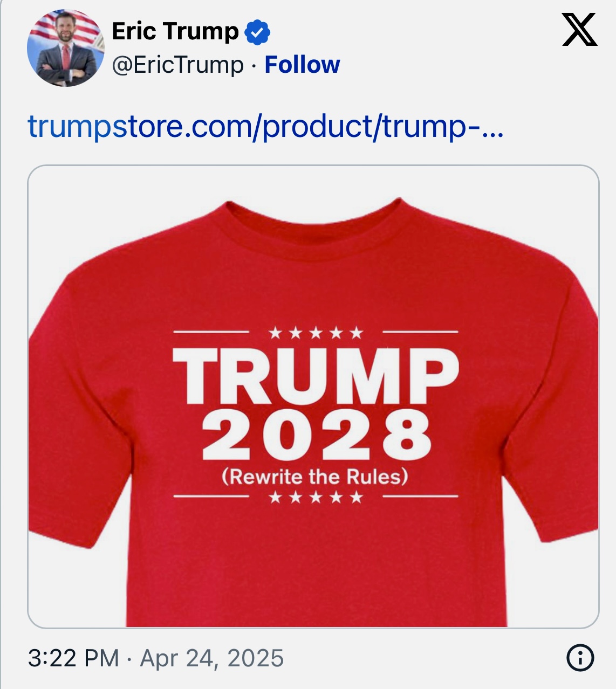616x689 pixels.
Task: Click the Apr 24, 2025 date
Action: 212,658
